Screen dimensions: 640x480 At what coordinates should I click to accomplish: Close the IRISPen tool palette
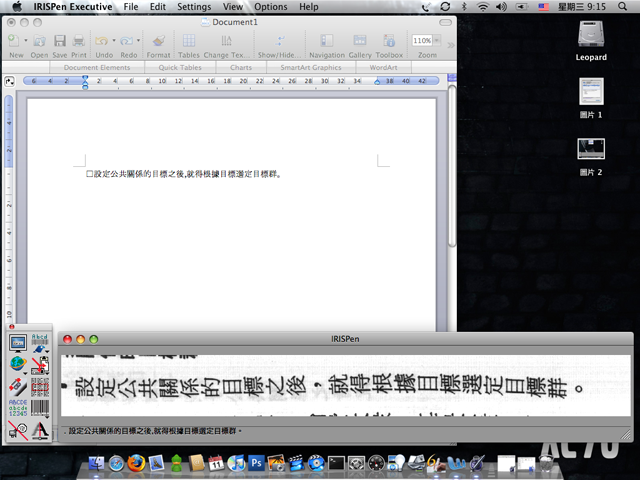pos(11,327)
